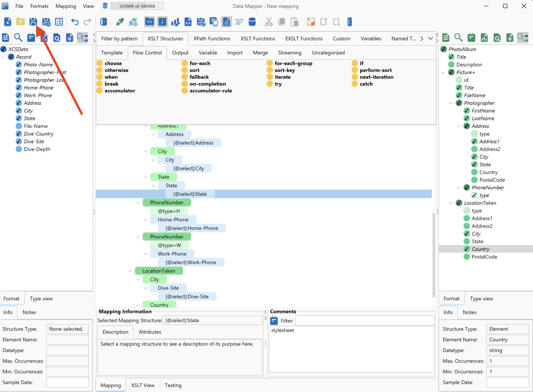Toggle the target pane tree view button
The height and width of the screenshot is (392, 533).
coord(523,38)
